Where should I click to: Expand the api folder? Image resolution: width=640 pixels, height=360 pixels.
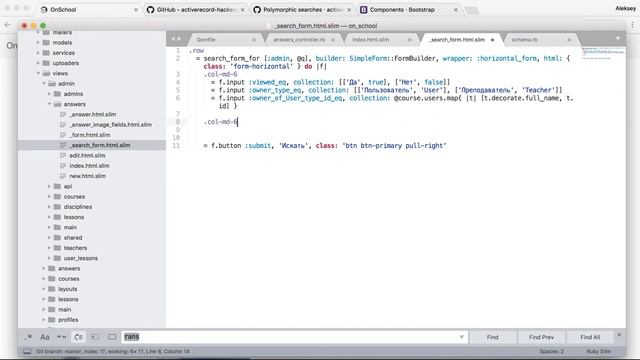click(49, 186)
